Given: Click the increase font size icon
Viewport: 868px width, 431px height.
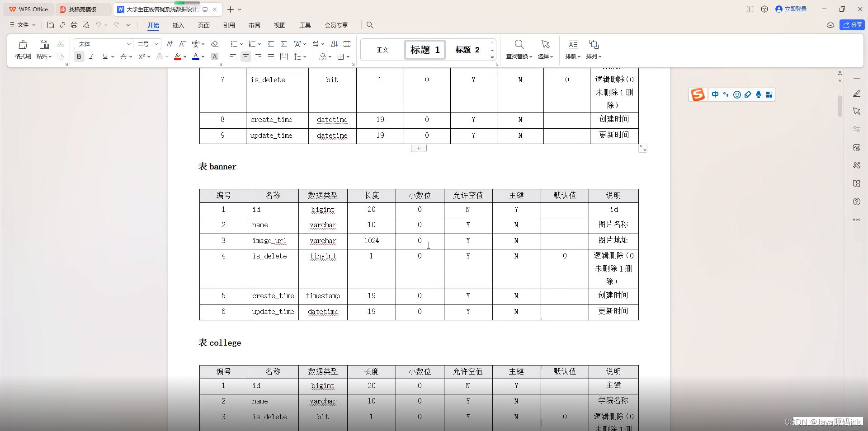Looking at the screenshot, I should pyautogui.click(x=170, y=44).
